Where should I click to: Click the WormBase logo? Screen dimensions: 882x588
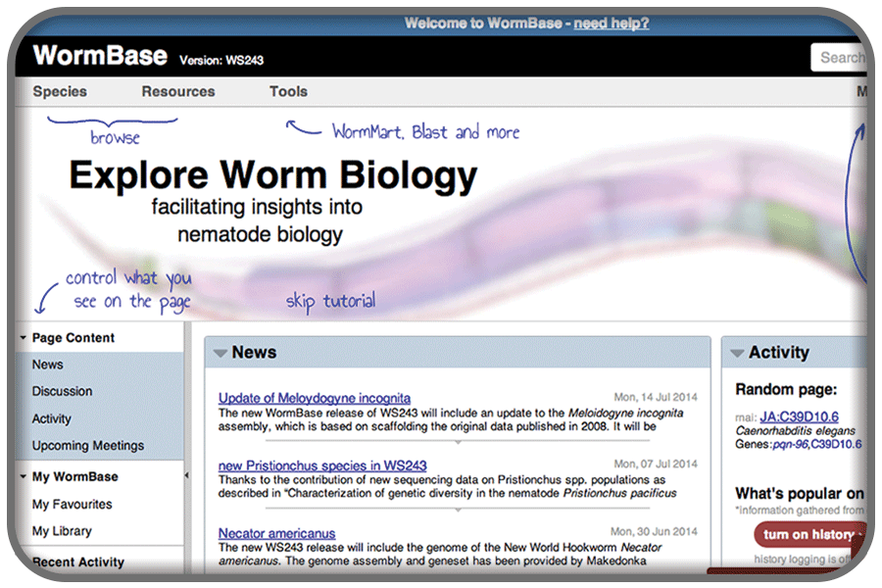click(x=100, y=56)
